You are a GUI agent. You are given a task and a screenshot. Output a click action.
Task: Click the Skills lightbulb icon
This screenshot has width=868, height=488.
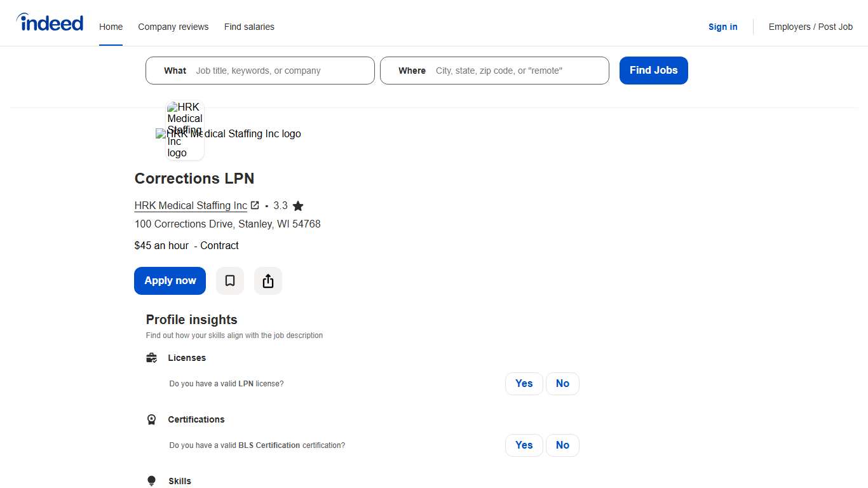(151, 480)
